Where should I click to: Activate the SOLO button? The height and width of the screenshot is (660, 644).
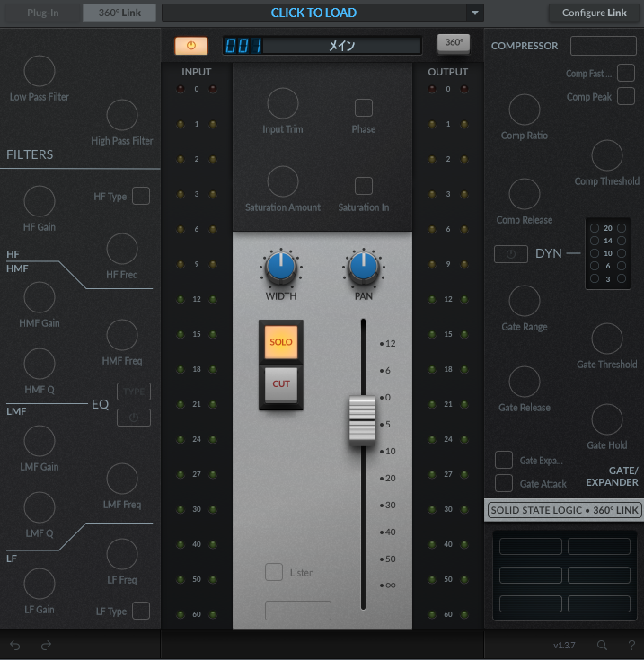tap(281, 342)
